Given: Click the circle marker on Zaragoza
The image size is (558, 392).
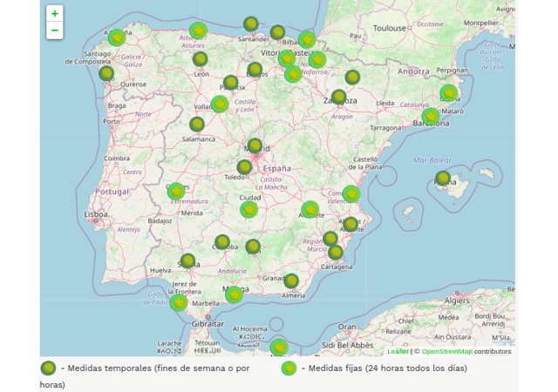Looking at the screenshot, I should click(x=339, y=97).
